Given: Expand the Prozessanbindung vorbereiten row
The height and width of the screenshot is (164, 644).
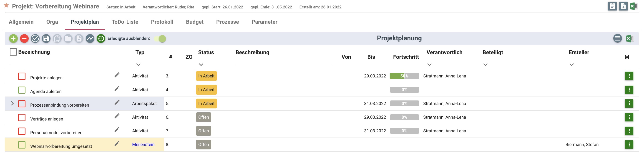Looking at the screenshot, I should coord(12,103).
